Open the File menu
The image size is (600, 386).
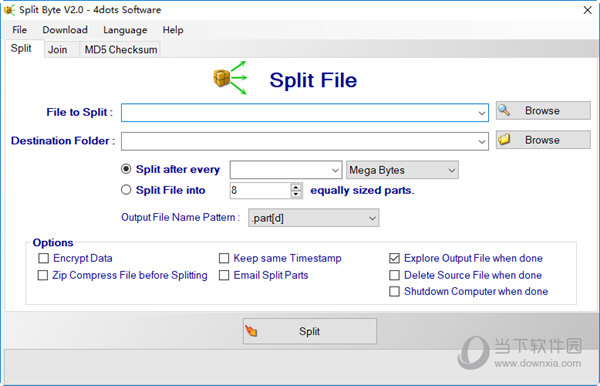pos(20,30)
